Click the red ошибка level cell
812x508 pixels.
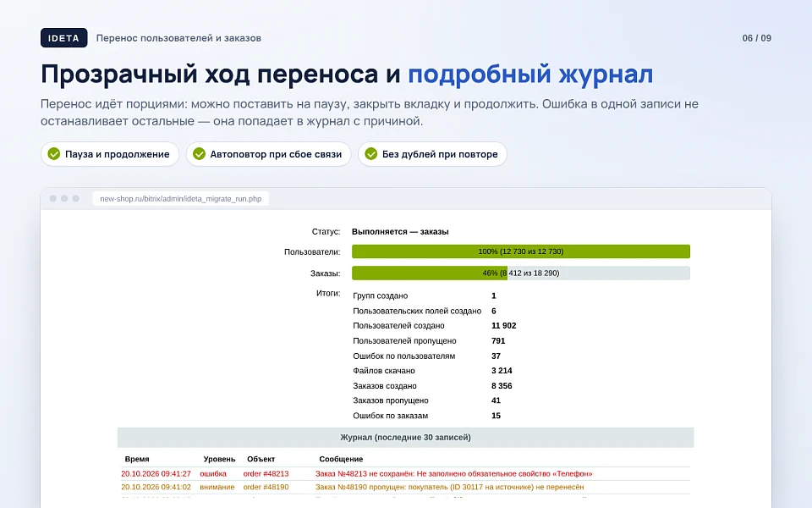click(x=213, y=474)
